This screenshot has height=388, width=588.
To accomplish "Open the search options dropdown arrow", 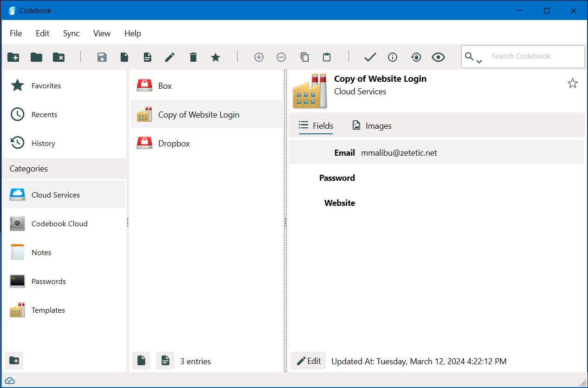I will [x=479, y=61].
